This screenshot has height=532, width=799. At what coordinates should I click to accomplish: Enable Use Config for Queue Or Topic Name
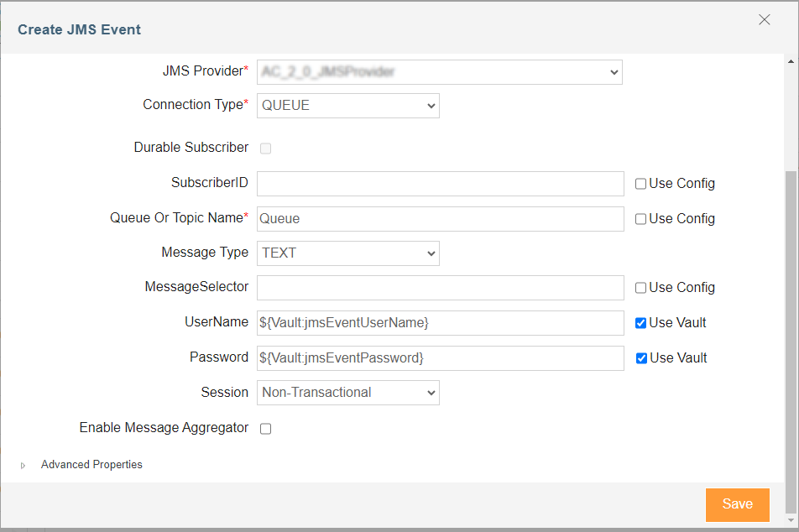tap(640, 219)
